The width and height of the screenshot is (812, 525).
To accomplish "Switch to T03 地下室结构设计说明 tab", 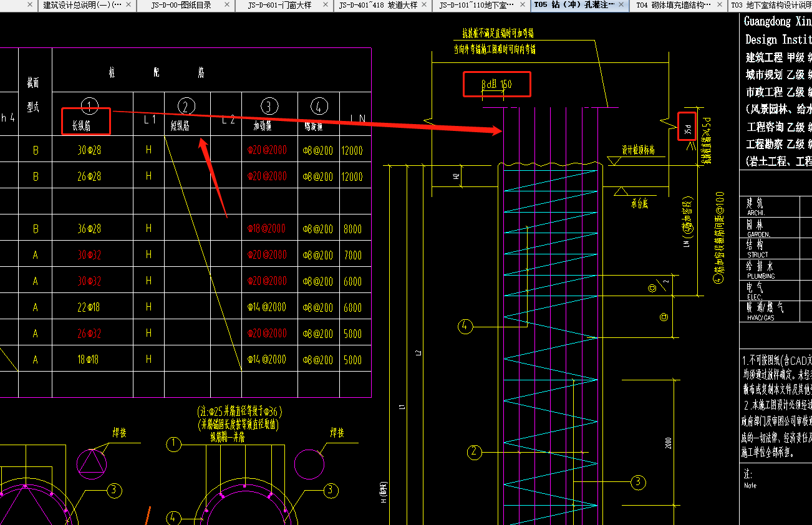I will (x=771, y=5).
